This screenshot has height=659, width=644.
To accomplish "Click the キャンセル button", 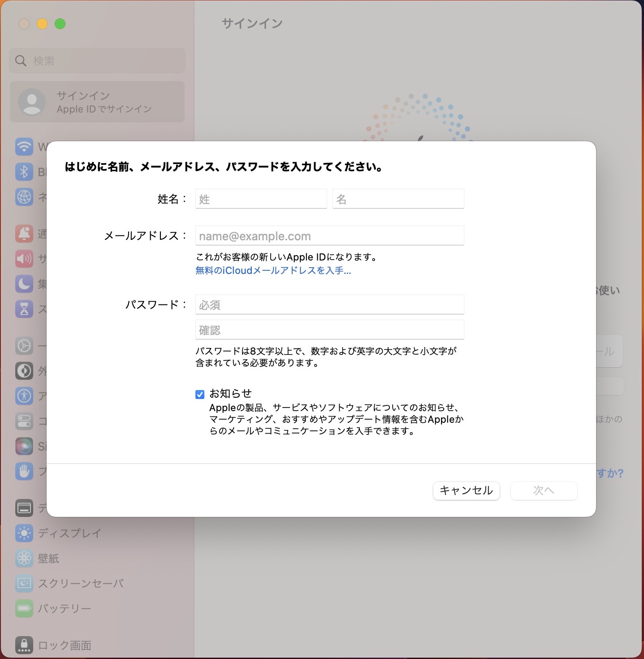I will pos(466,490).
